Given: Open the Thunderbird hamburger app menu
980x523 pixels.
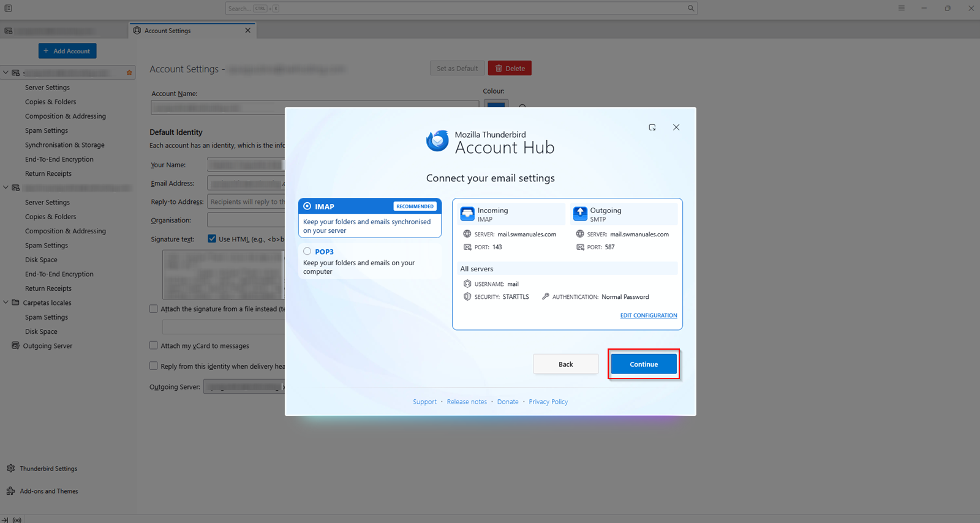Looking at the screenshot, I should coord(901,9).
